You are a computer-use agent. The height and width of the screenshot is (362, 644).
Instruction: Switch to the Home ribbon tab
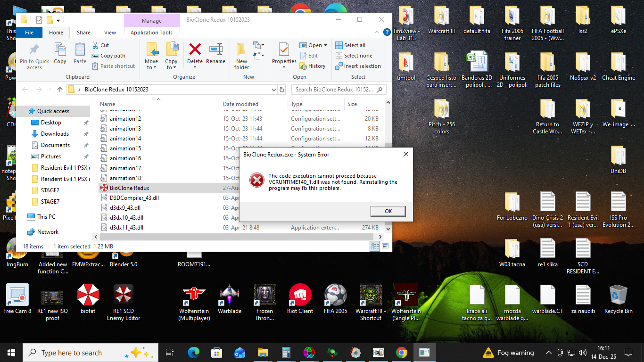56,33
